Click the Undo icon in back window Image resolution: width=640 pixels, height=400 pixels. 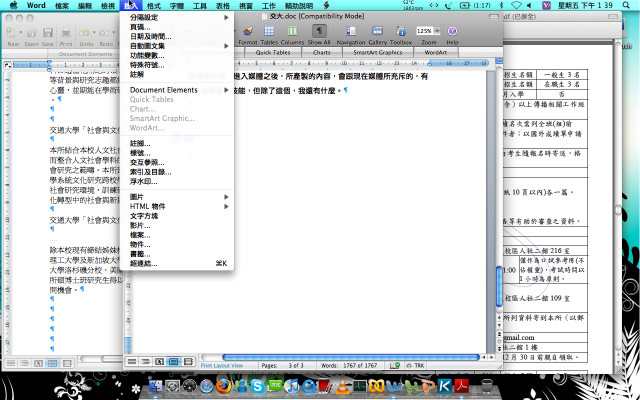tap(84, 33)
